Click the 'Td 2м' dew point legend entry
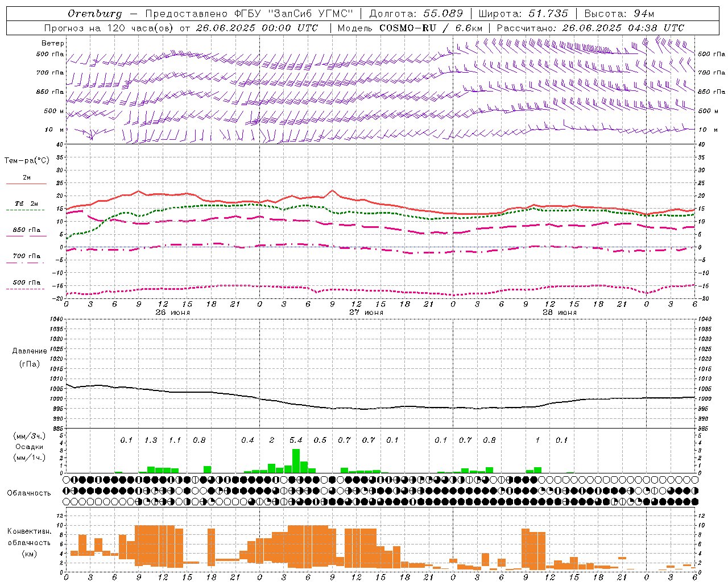 coord(27,203)
